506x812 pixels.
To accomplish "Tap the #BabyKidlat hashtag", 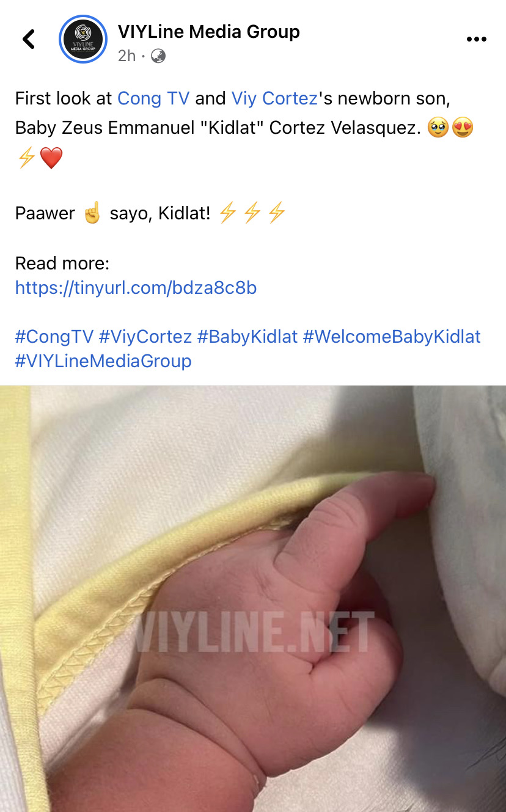I will pyautogui.click(x=248, y=337).
